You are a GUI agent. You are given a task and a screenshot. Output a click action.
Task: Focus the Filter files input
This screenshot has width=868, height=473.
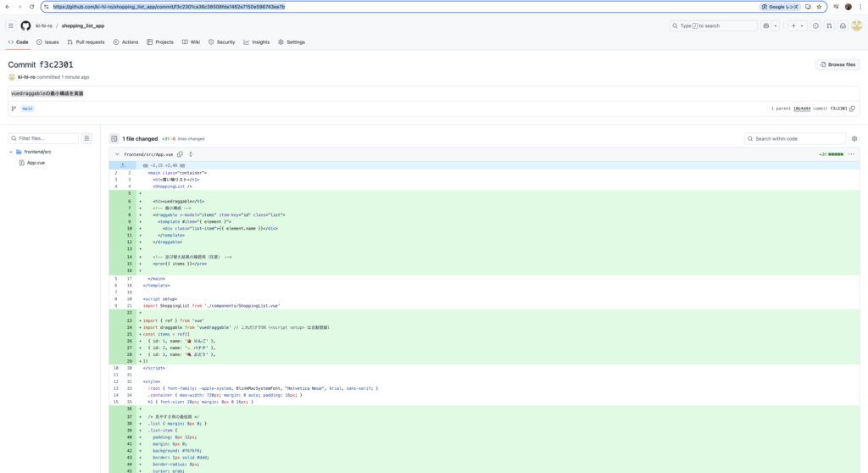[44, 138]
